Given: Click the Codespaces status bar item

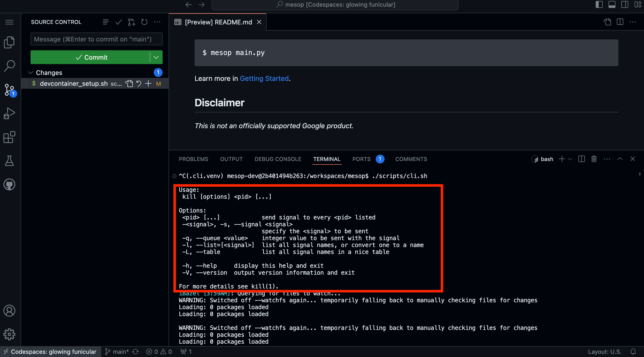Looking at the screenshot, I should click(50, 351).
